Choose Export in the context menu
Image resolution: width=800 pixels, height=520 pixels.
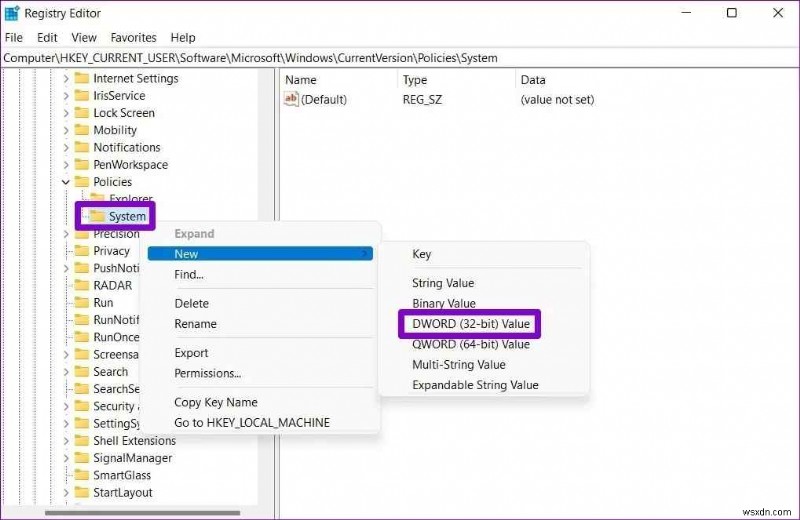(x=191, y=353)
